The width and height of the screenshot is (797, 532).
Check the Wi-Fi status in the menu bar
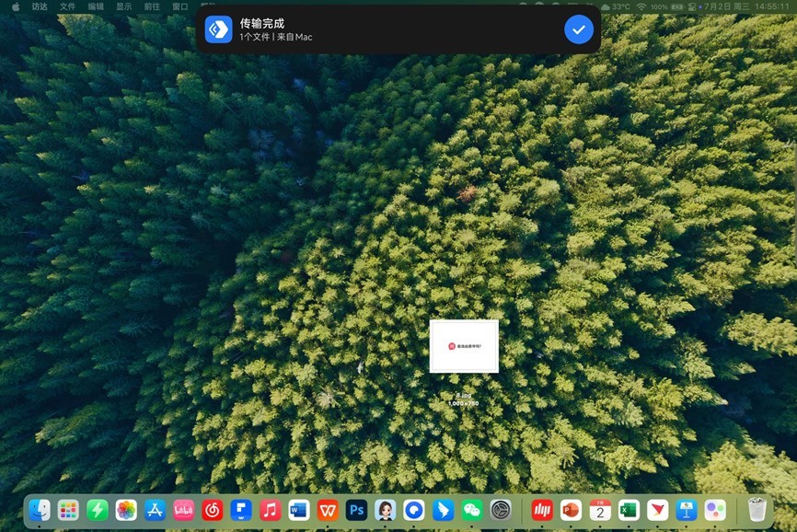(641, 6)
